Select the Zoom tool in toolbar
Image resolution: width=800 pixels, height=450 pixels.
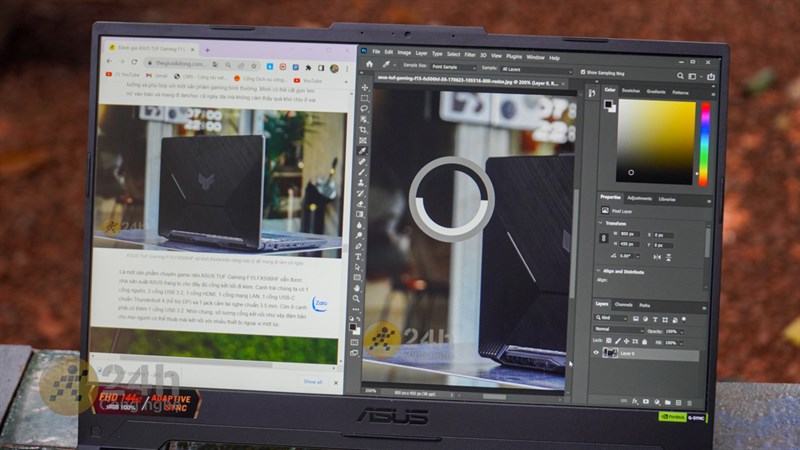(x=356, y=298)
